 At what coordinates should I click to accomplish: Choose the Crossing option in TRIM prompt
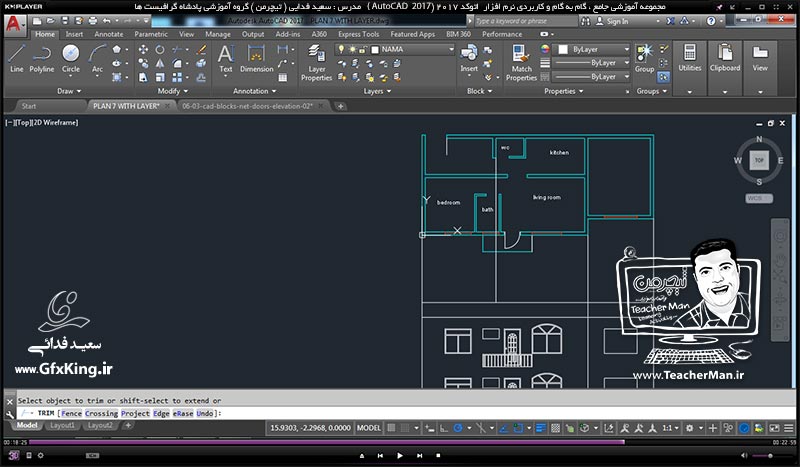point(101,413)
